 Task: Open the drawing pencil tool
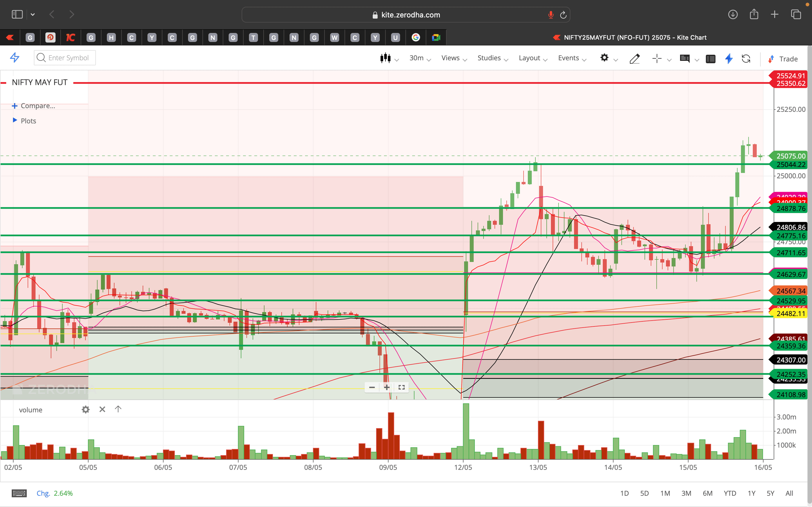coord(635,59)
